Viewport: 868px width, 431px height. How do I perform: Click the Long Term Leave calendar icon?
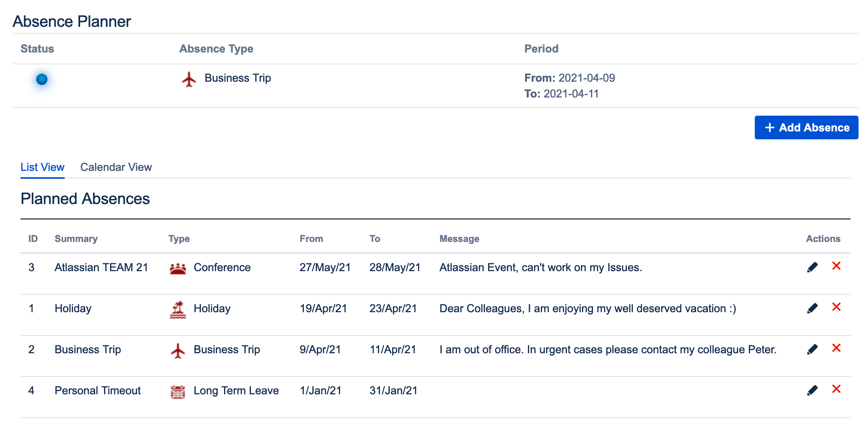[178, 392]
